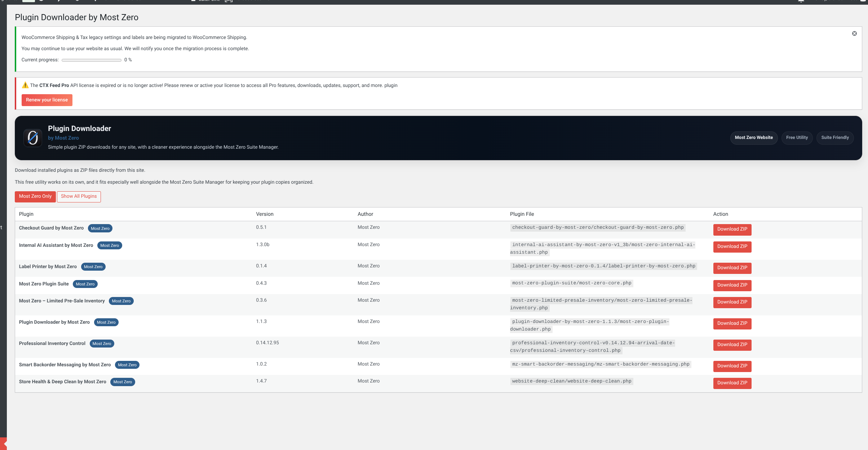Click the Free Utility pill

tap(797, 137)
